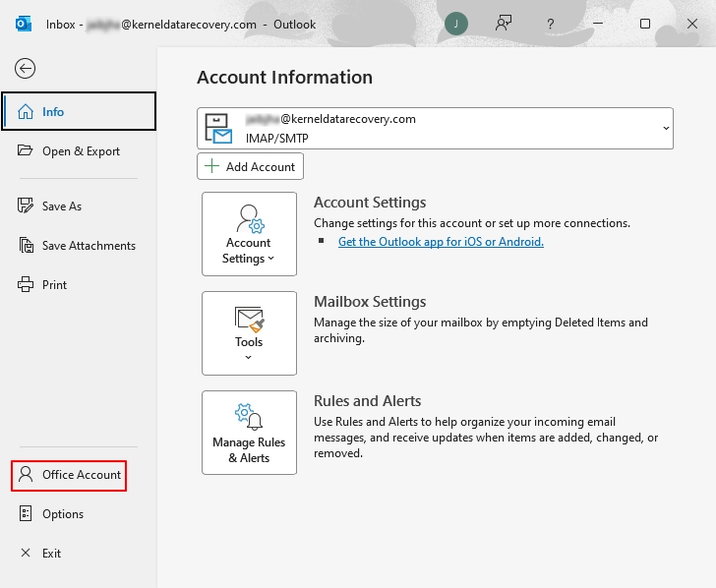The width and height of the screenshot is (716, 588).
Task: Click the Account Information heading
Action: coord(284,77)
